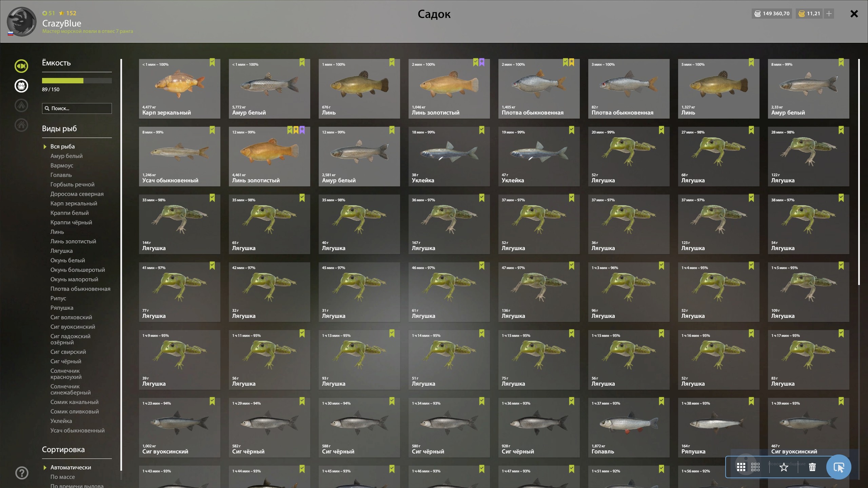Expand the Вся рыба filter arrow
This screenshot has width=868, height=488.
point(45,147)
